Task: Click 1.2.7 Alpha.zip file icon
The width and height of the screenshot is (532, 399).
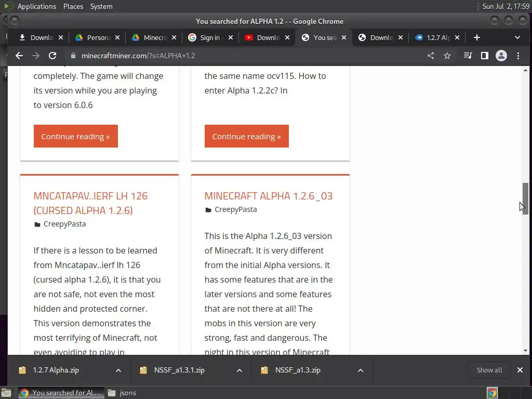Action: (22, 370)
